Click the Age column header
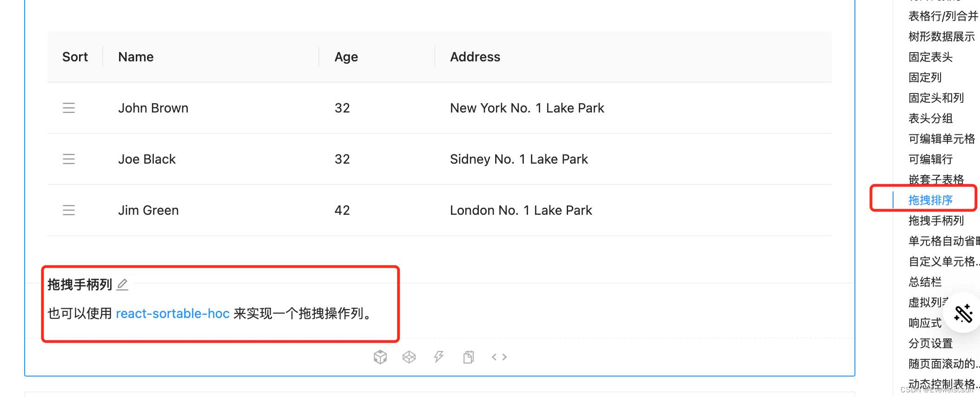980x397 pixels. coord(346,57)
